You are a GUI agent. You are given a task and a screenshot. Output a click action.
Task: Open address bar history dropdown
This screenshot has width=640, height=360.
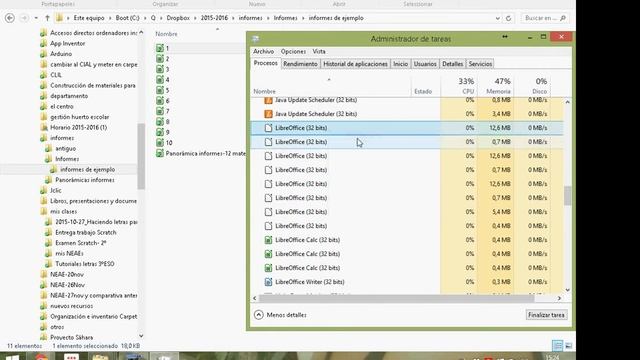click(498, 18)
